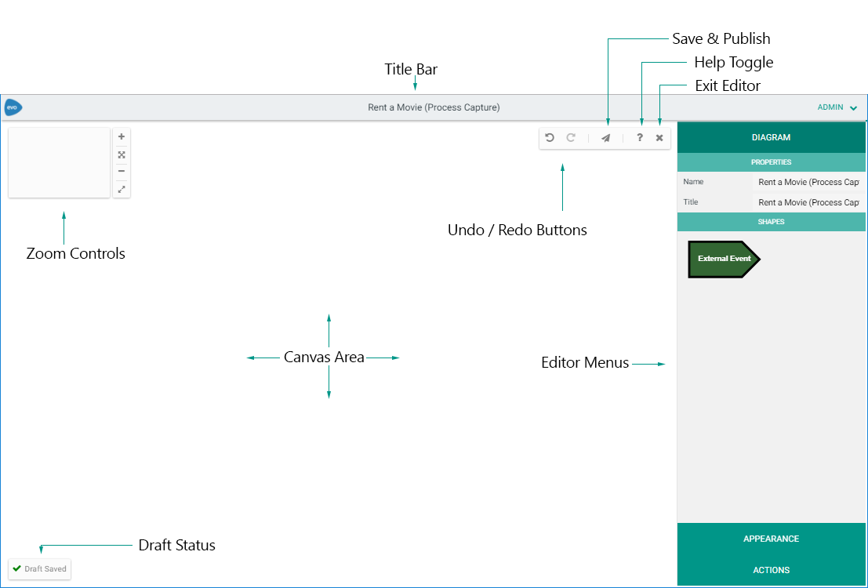
Task: Click the evo logo in title bar
Action: (x=13, y=107)
